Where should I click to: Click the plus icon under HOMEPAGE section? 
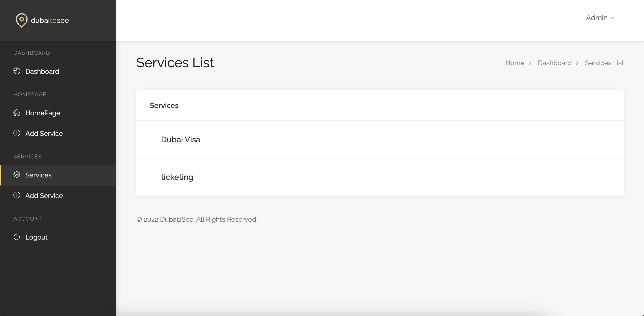(17, 133)
